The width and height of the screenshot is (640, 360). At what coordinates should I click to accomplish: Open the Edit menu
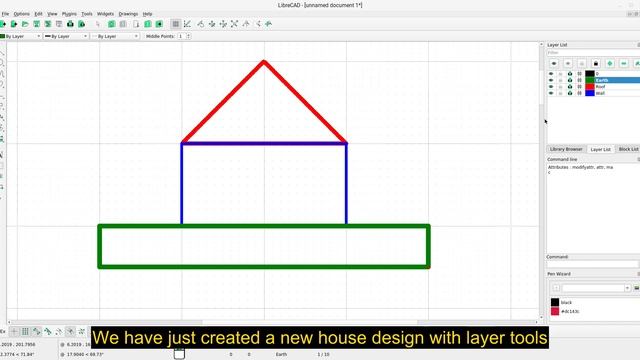click(x=38, y=14)
